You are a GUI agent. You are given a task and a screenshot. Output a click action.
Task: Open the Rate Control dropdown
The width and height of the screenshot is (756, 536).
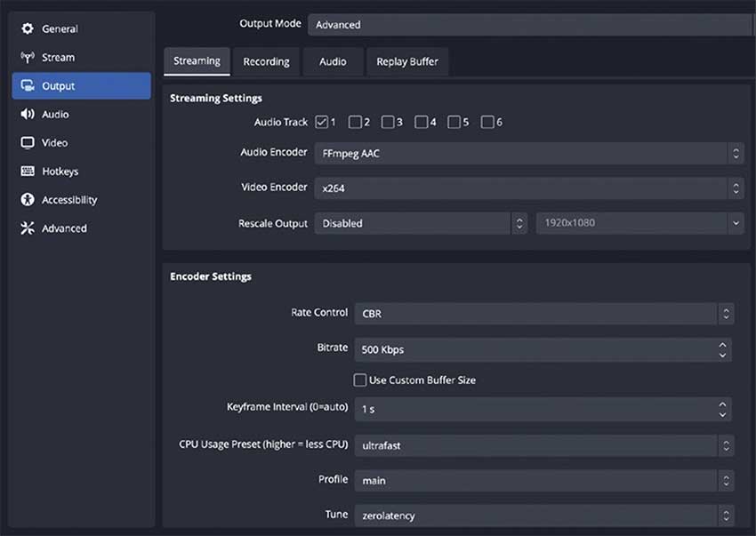(x=543, y=313)
